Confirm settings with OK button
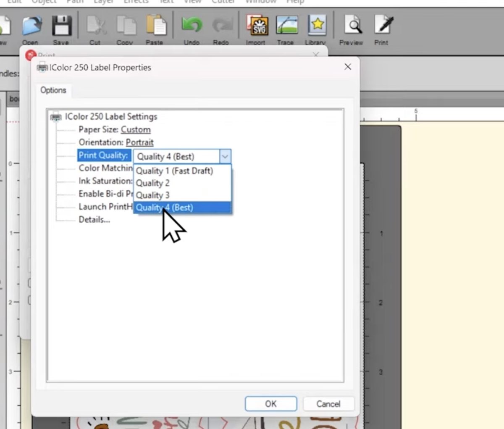 coord(271,404)
